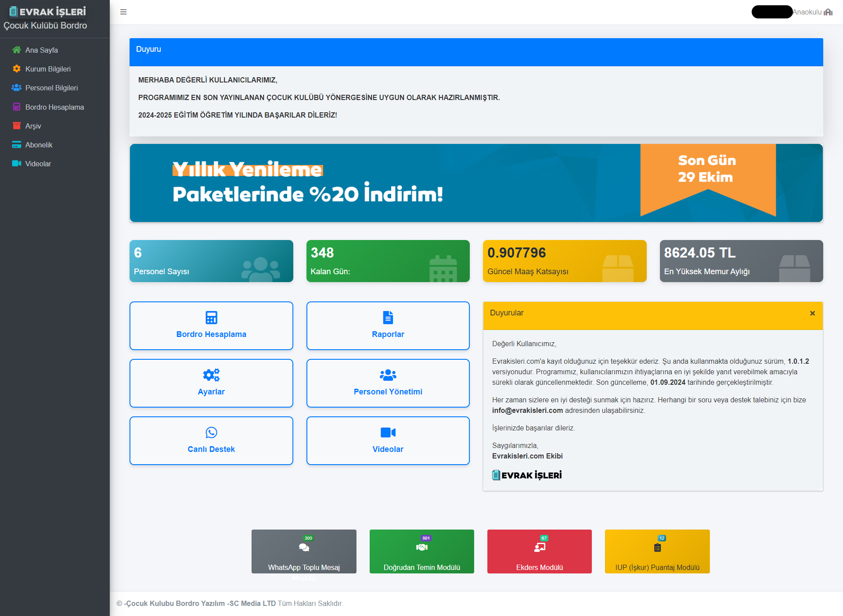Close the Duyurular panel
This screenshot has width=843, height=616.
coord(812,313)
